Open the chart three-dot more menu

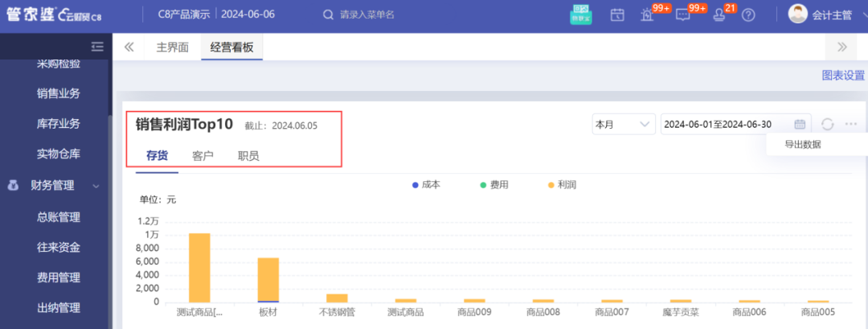[851, 124]
